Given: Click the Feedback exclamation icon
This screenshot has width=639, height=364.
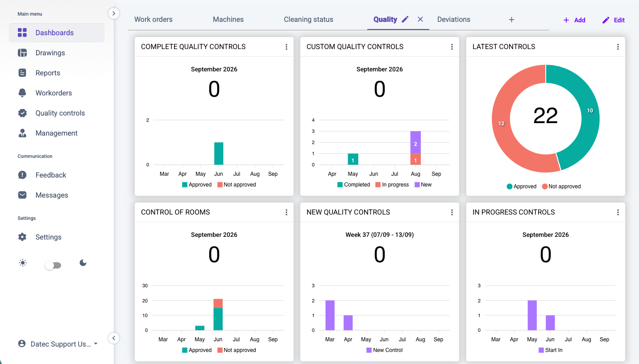Looking at the screenshot, I should click(22, 175).
